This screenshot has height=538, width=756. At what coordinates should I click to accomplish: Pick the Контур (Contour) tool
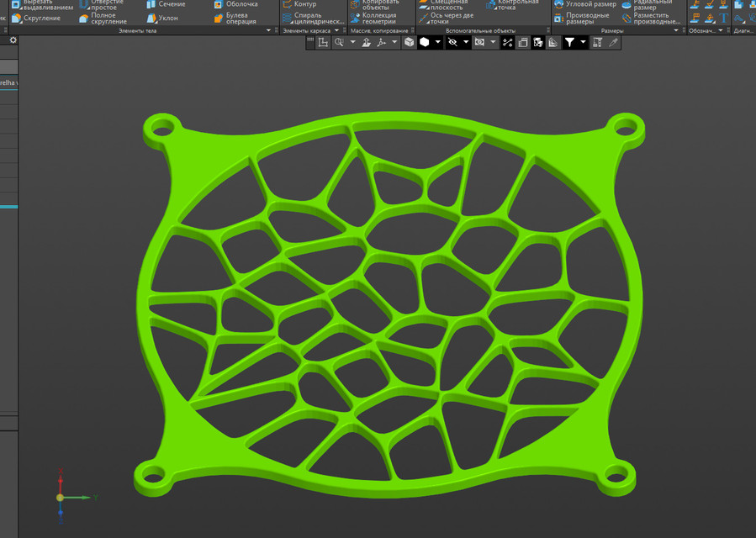pos(305,6)
